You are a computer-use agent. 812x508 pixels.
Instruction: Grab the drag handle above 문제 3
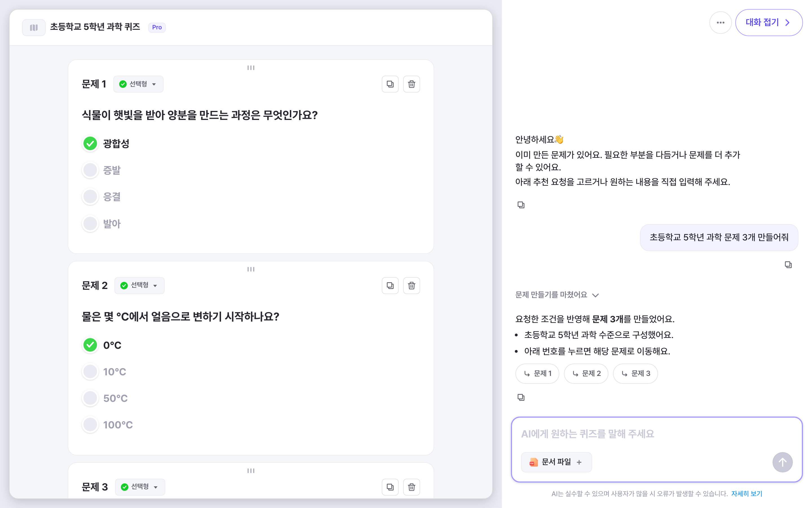251,471
